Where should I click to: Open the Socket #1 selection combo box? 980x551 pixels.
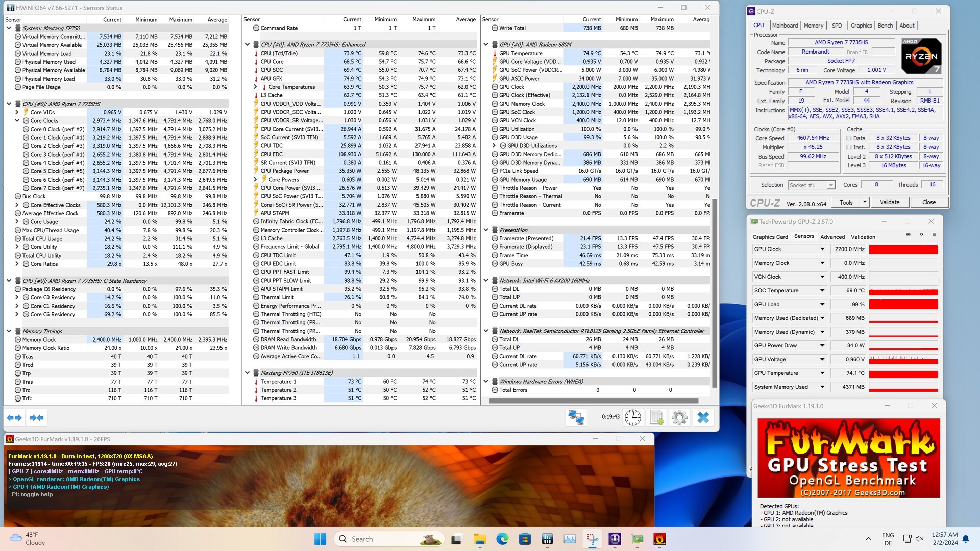coord(811,185)
